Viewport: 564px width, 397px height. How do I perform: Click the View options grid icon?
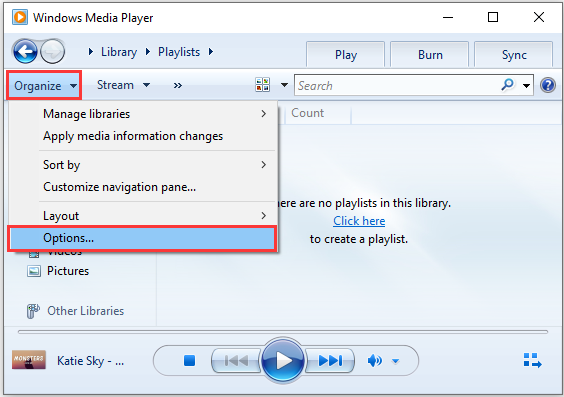pyautogui.click(x=263, y=85)
